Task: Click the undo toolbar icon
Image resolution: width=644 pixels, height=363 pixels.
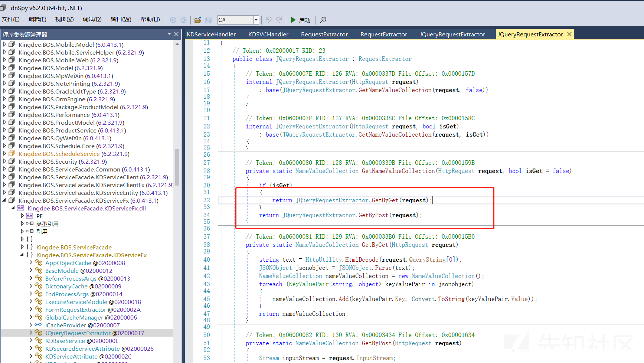Action: (269, 20)
